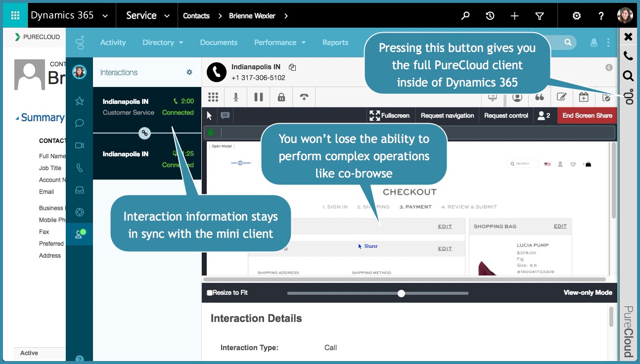Open the target circle icon in sidebar
Image resolution: width=640 pixels, height=364 pixels.
coord(79,212)
